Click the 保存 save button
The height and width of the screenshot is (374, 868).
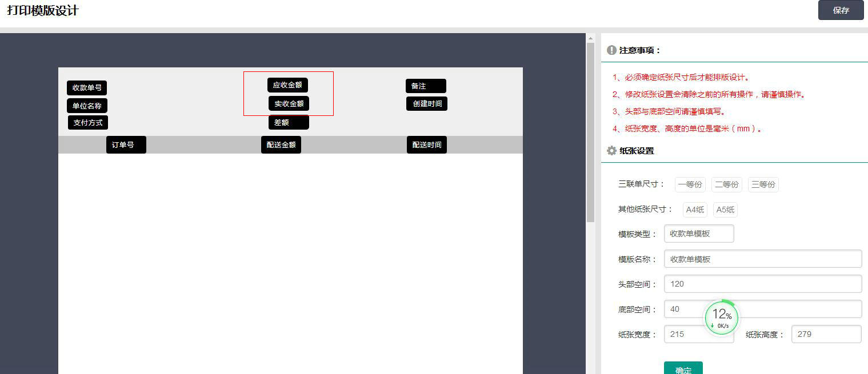[841, 10]
